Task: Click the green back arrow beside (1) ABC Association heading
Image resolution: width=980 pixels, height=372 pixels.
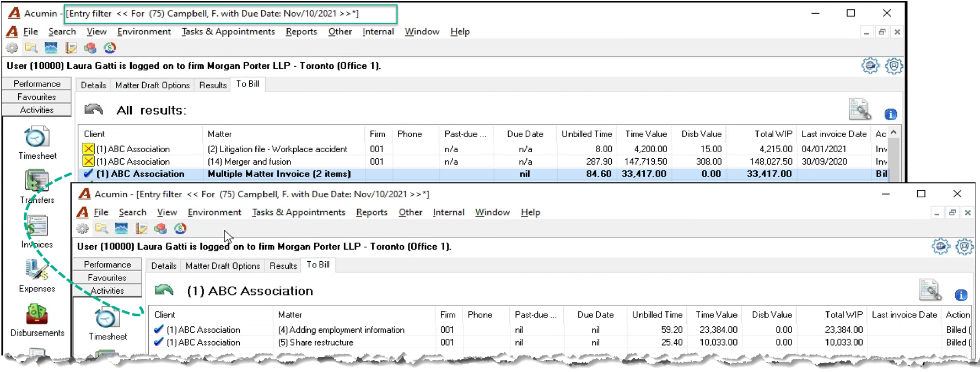Action: pos(164,290)
